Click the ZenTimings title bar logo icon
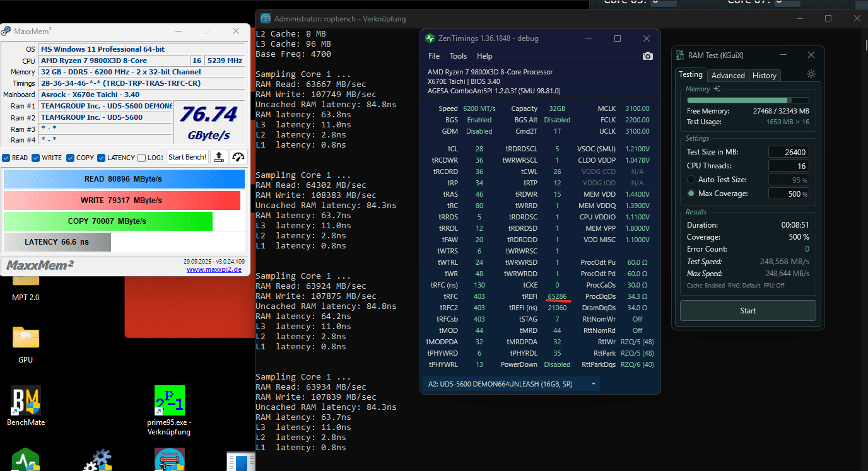This screenshot has height=471, width=868. 430,38
